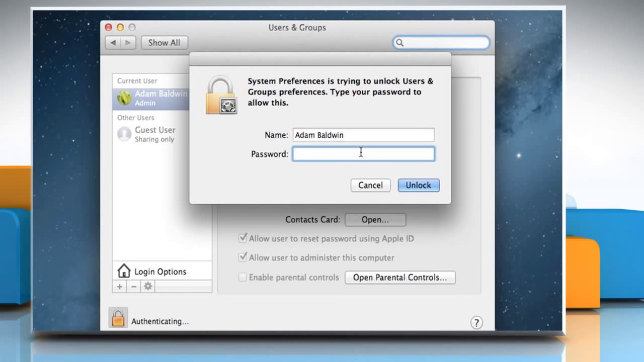Open the Contacts Card with Open... button

pyautogui.click(x=375, y=220)
